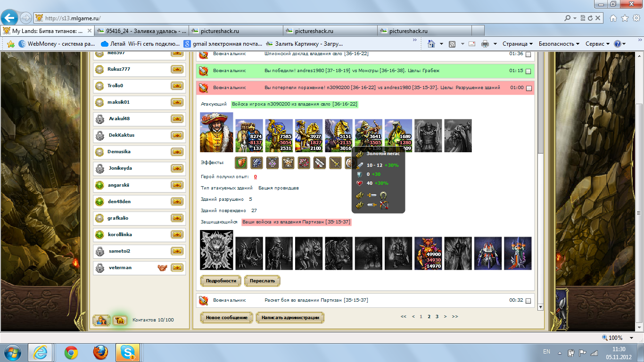Click the red demon defender unit showing 49900
The height and width of the screenshot is (362, 644).
429,253
